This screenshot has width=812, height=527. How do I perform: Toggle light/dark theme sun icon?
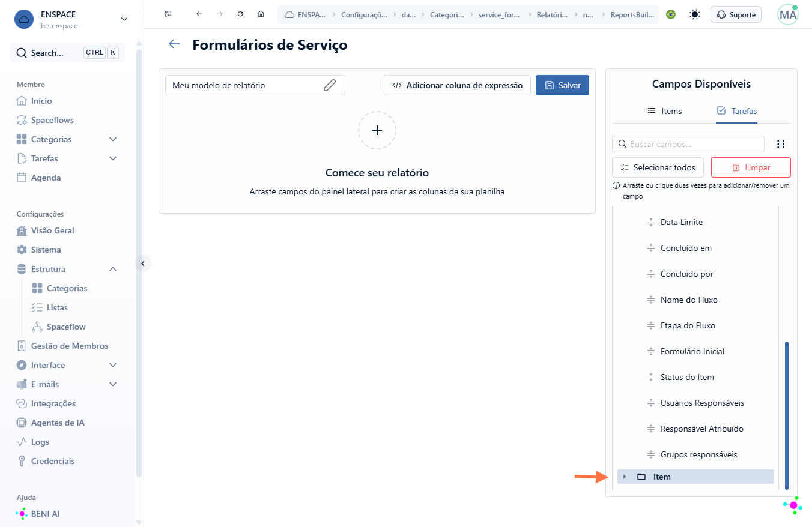[695, 14]
